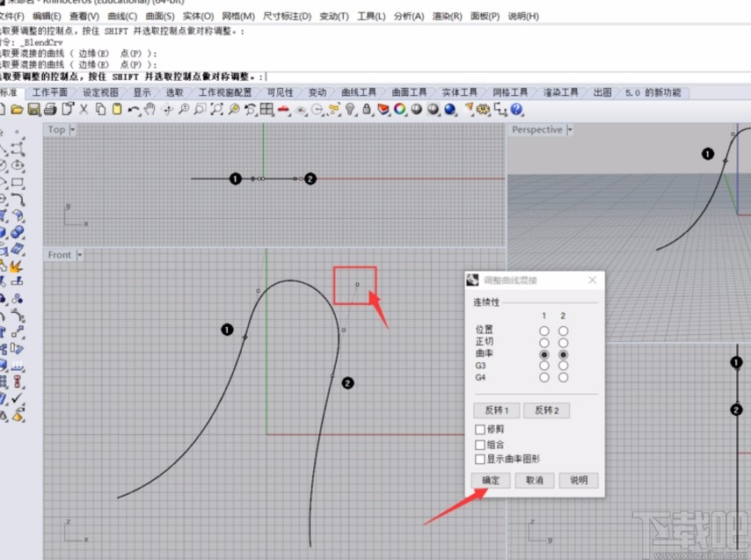751x560 pixels.
Task: Click the Print icon in toolbar
Action: pyautogui.click(x=50, y=109)
